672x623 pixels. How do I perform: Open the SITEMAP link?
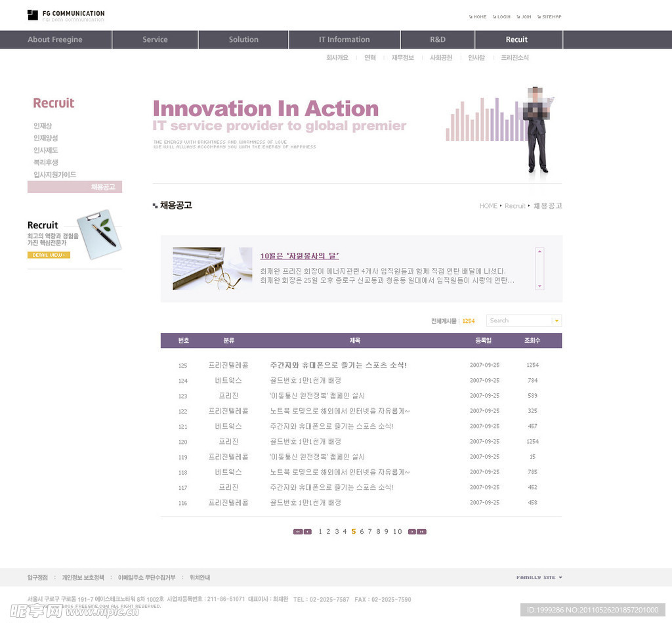click(549, 16)
